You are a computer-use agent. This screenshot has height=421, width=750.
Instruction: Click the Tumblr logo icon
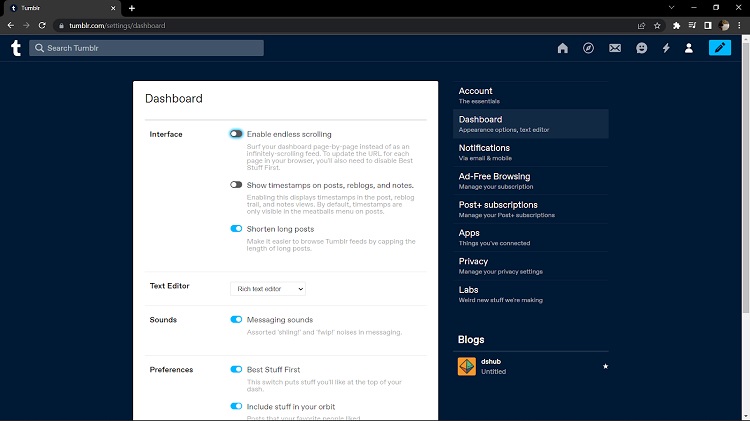[x=16, y=48]
